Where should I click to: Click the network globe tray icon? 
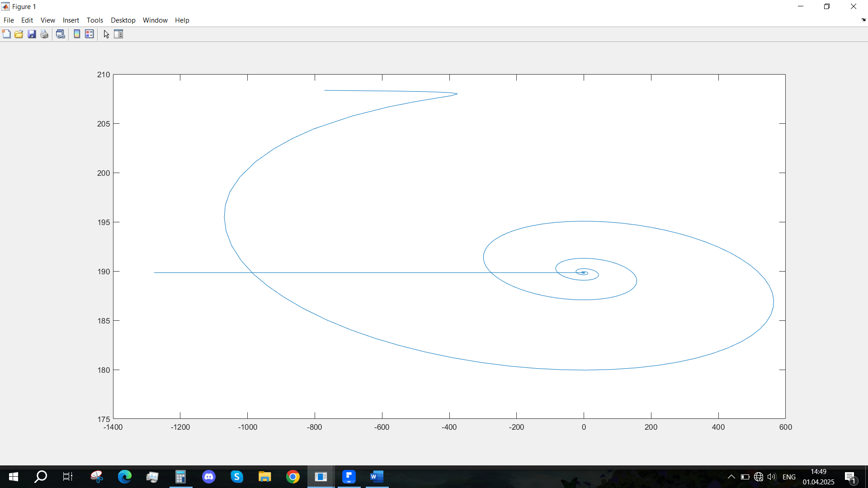pyautogui.click(x=759, y=477)
